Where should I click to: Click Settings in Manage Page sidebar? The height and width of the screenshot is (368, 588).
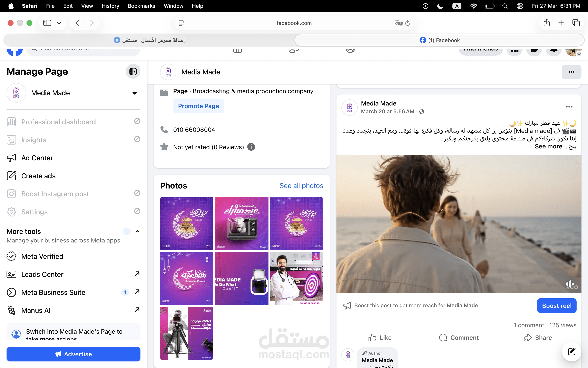click(73, 212)
